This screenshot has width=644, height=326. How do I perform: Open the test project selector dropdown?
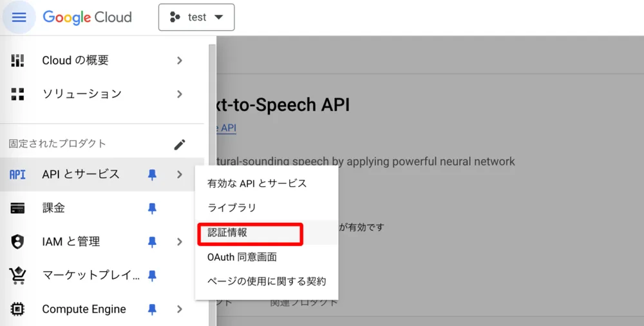196,17
